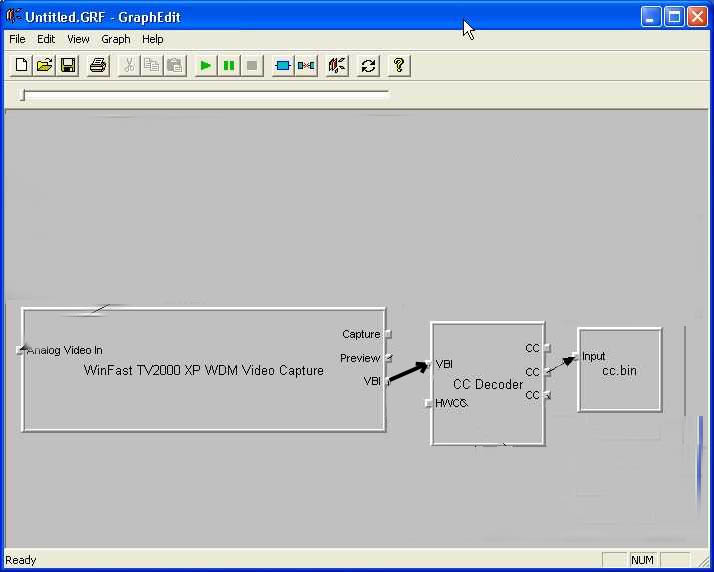Click the Preview output pin
Viewport: 714px width, 572px height.
tap(388, 358)
